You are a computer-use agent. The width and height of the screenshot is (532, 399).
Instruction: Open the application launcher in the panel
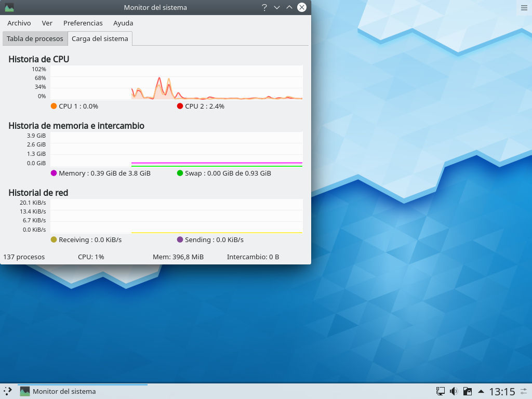pyautogui.click(x=8, y=391)
